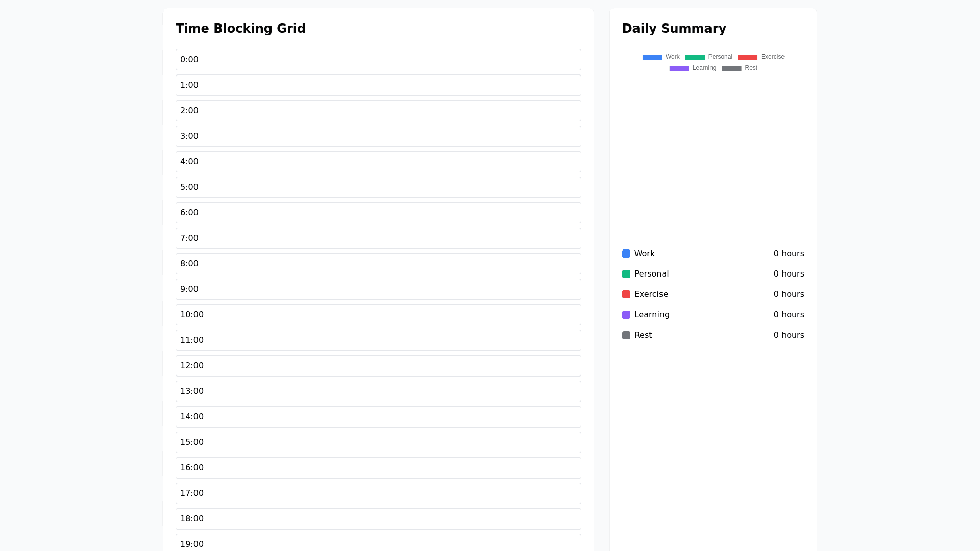The width and height of the screenshot is (980, 551).
Task: Click gray Rest square in summary list
Action: click(626, 335)
